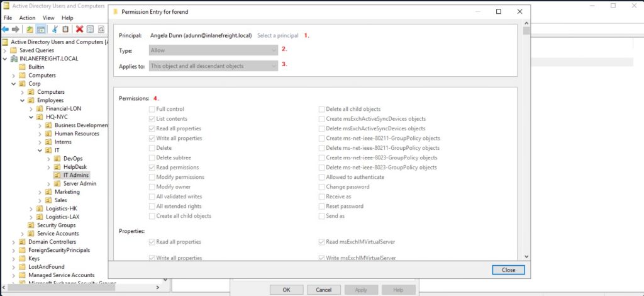Viewport: 644px width, 296px height.
Task: Click the Refresh page toolbar icon
Action: (101, 29)
